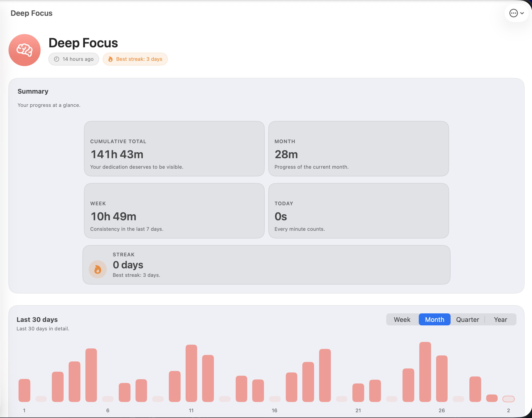This screenshot has height=418, width=532.
Task: Switch the chart to Week view
Action: 402,319
